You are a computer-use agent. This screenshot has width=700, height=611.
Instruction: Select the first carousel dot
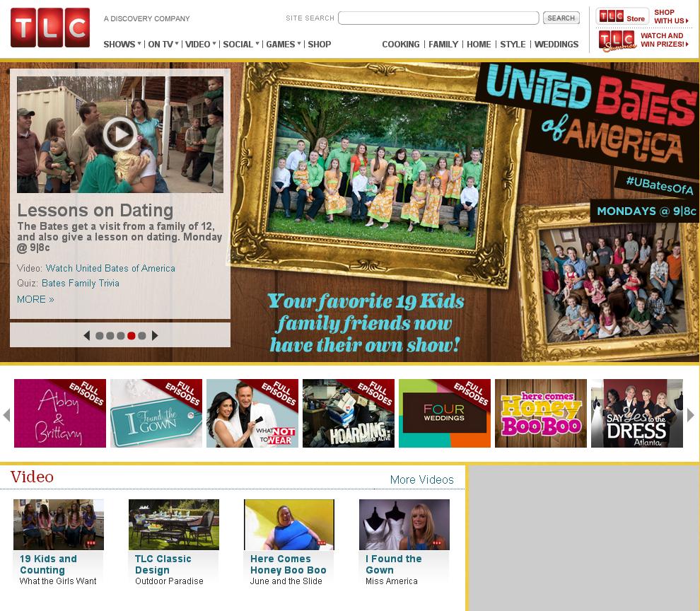[100, 336]
